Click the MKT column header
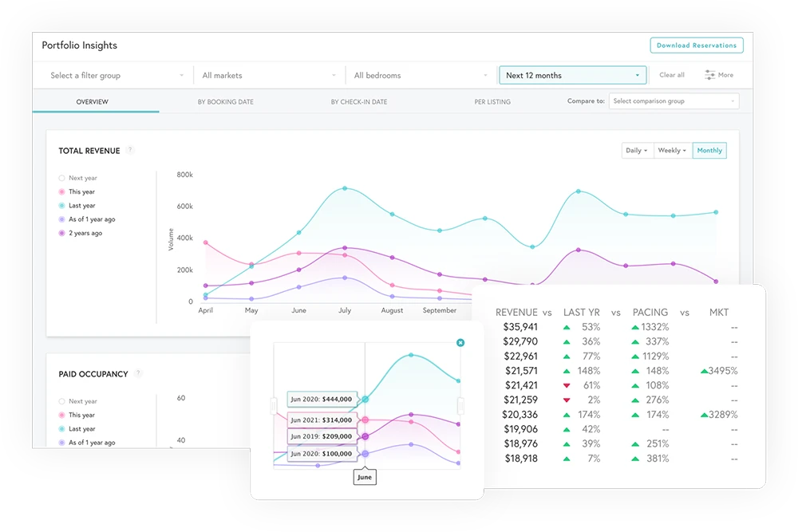 (719, 313)
